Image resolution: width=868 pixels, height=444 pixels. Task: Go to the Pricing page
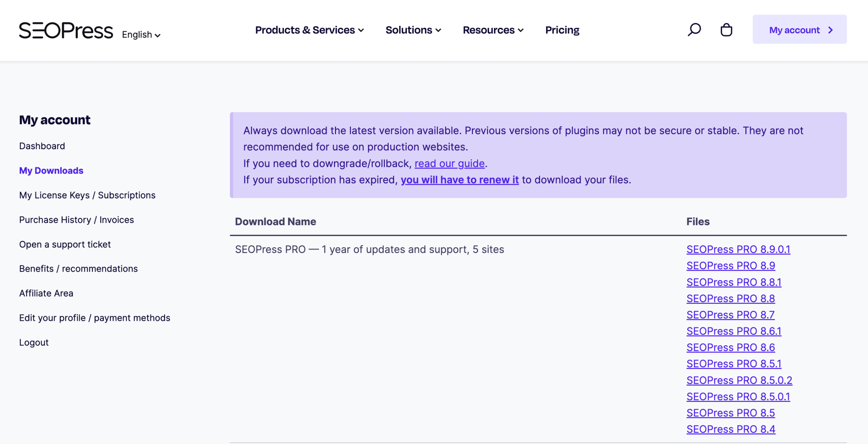[562, 30]
